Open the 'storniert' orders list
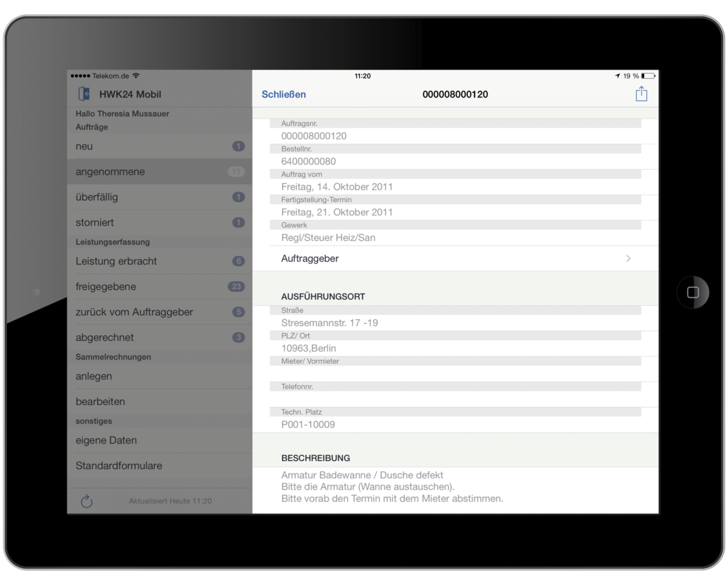Screen dimensions: 728x585 pos(160,222)
